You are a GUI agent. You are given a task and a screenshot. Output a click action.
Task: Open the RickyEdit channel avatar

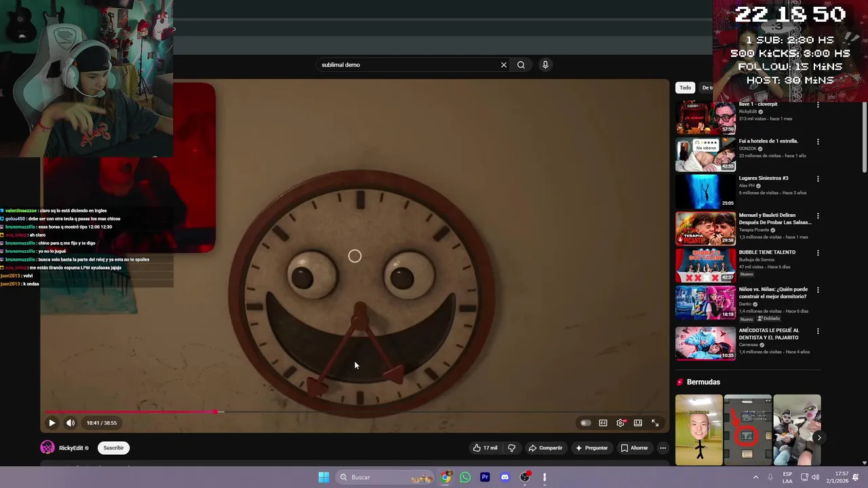[x=47, y=448]
